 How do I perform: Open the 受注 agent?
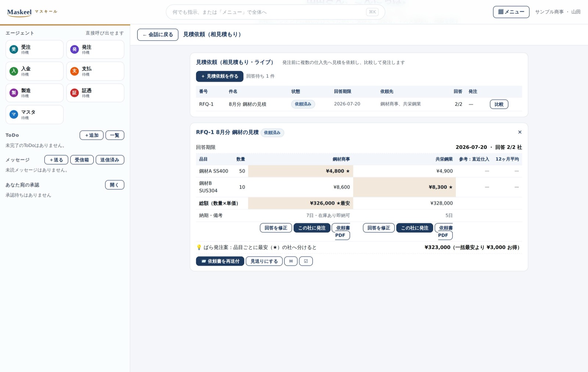pyautogui.click(x=34, y=49)
